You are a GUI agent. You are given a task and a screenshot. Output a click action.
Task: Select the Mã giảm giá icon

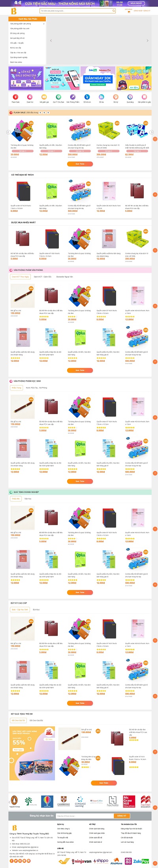point(44,97)
